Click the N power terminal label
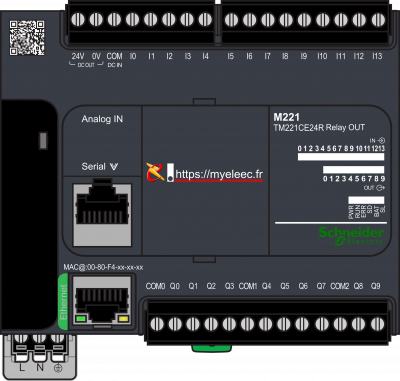 tap(40, 368)
